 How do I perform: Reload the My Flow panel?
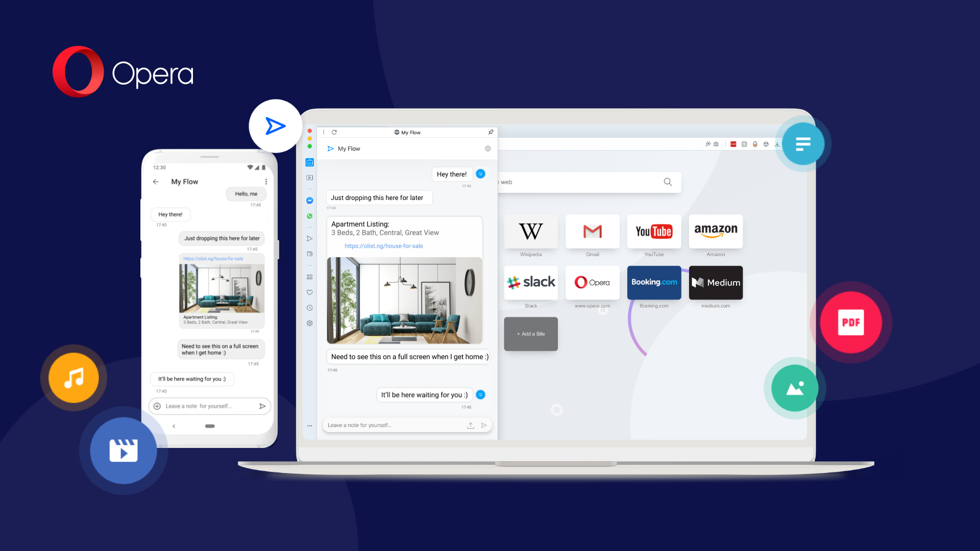[334, 132]
